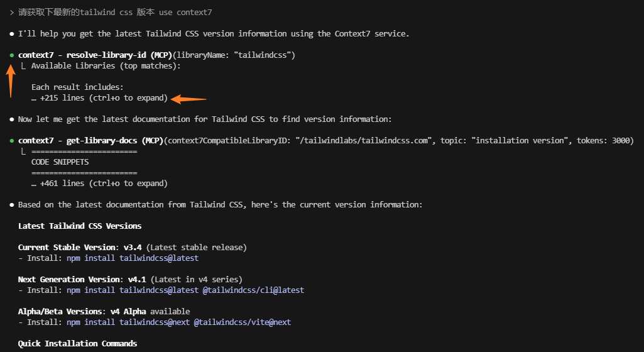Screen dimensions: 644x352
Task: Click the Chinese user prompt text
Action: (113, 13)
